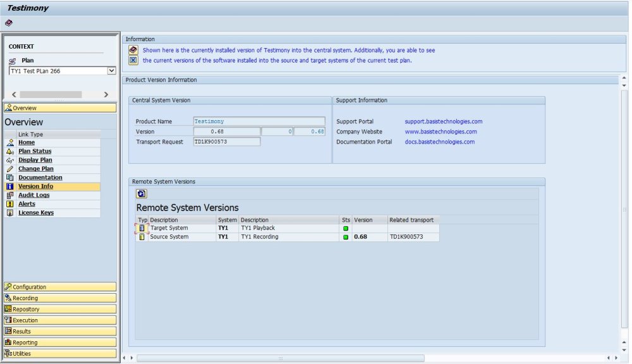Open the Alerts link
632x364 pixels.
pos(27,204)
